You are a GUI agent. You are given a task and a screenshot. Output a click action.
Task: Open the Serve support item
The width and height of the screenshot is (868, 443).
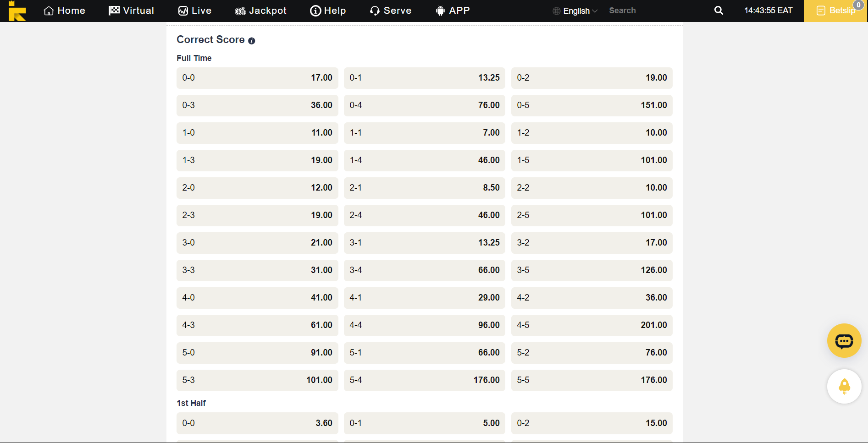click(x=391, y=11)
